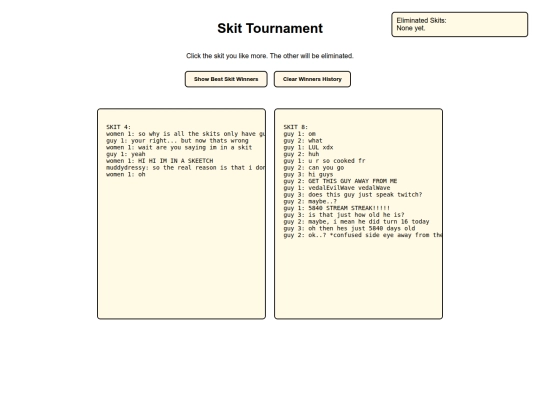Click the line 'guy 2: GET THIS GUY AWAY FROM ME'

(x=340, y=181)
